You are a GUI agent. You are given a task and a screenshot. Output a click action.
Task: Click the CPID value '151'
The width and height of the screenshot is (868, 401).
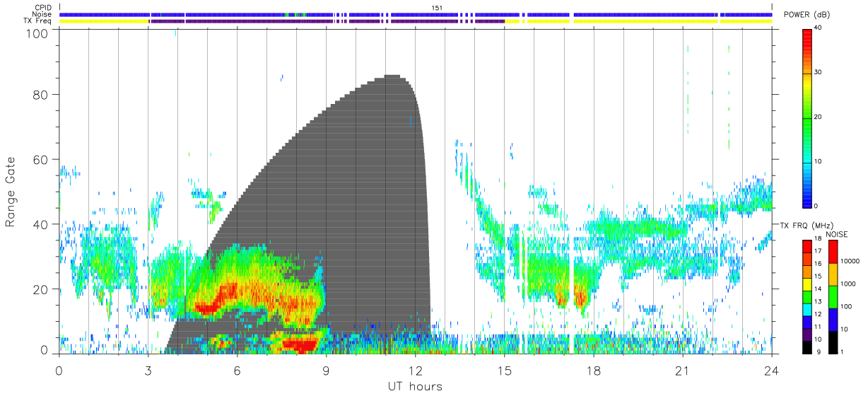[x=437, y=8]
